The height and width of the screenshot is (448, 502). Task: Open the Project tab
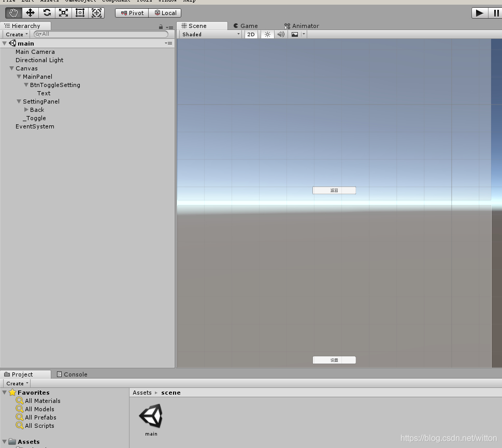pyautogui.click(x=25, y=374)
